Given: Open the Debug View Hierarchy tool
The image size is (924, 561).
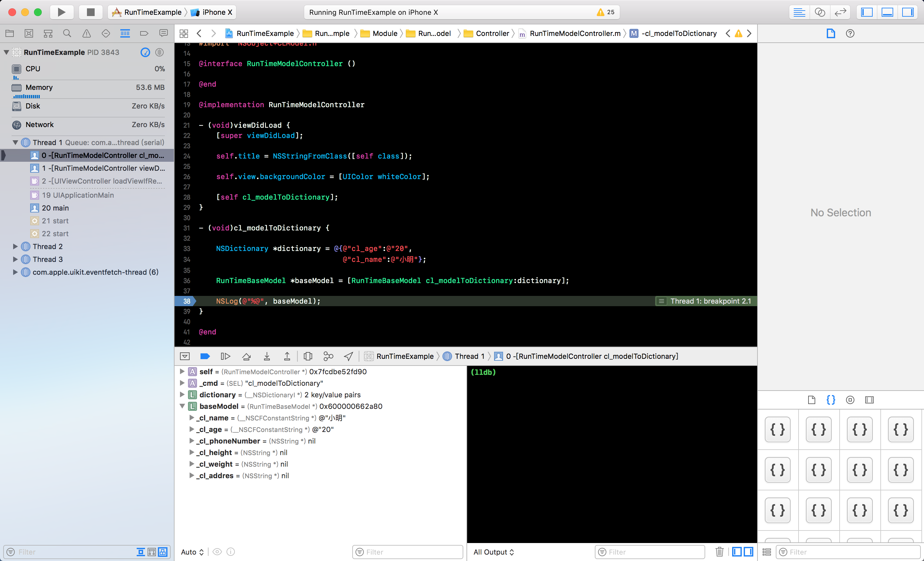Looking at the screenshot, I should pos(308,356).
